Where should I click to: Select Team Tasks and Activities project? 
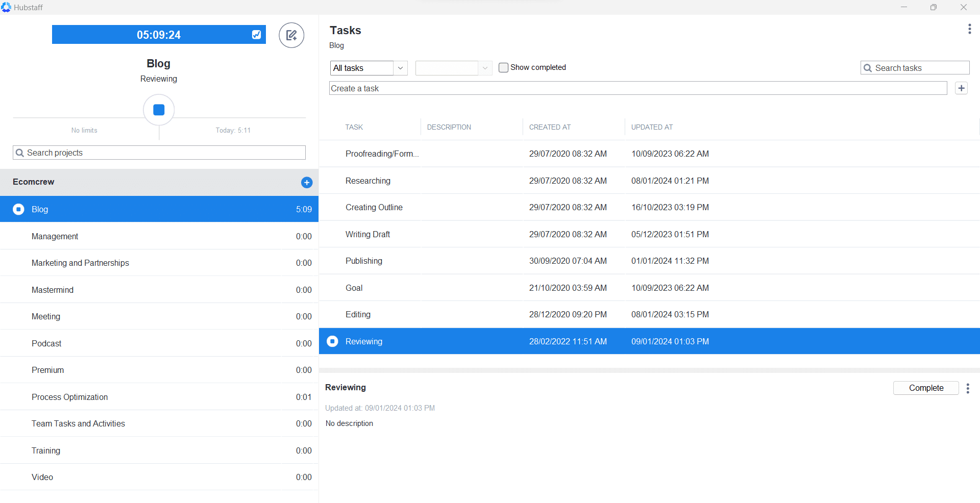tap(159, 423)
